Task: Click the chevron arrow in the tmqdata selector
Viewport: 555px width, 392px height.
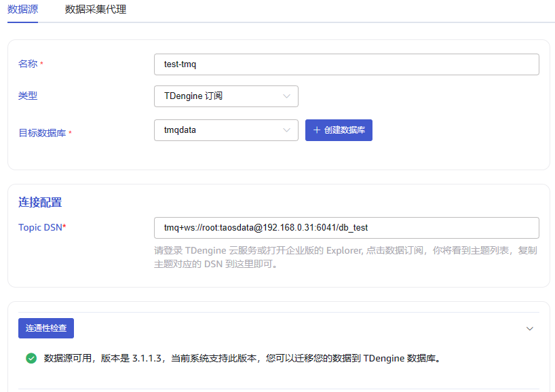Action: [286, 130]
